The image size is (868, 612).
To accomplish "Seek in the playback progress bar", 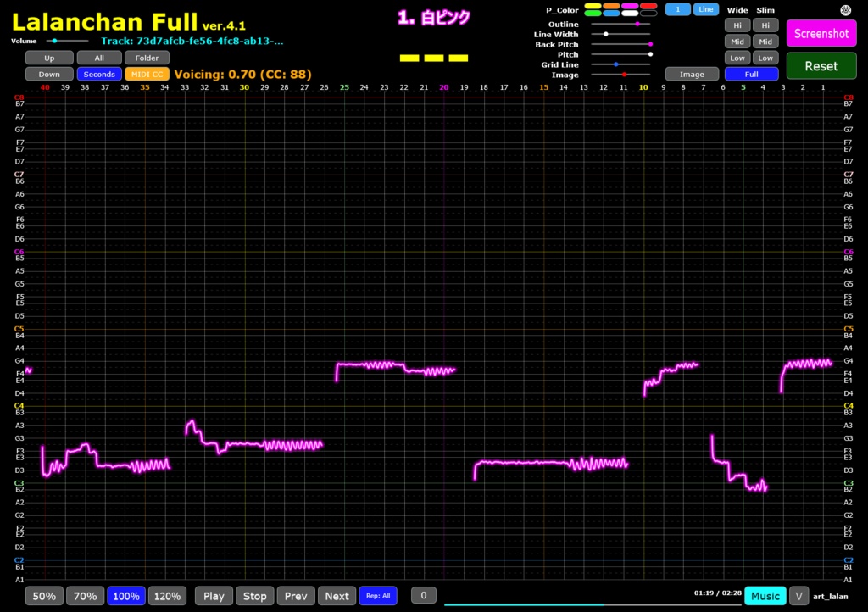I will tap(593, 604).
